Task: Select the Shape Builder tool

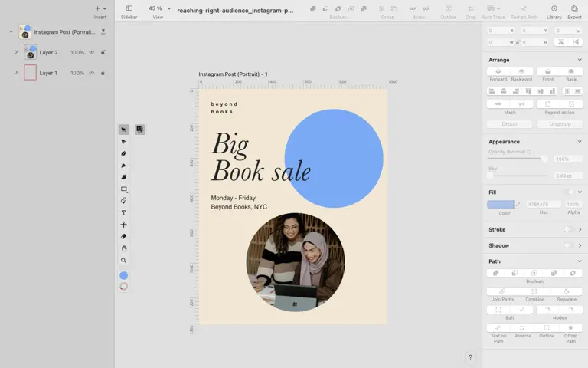Action: tap(123, 201)
